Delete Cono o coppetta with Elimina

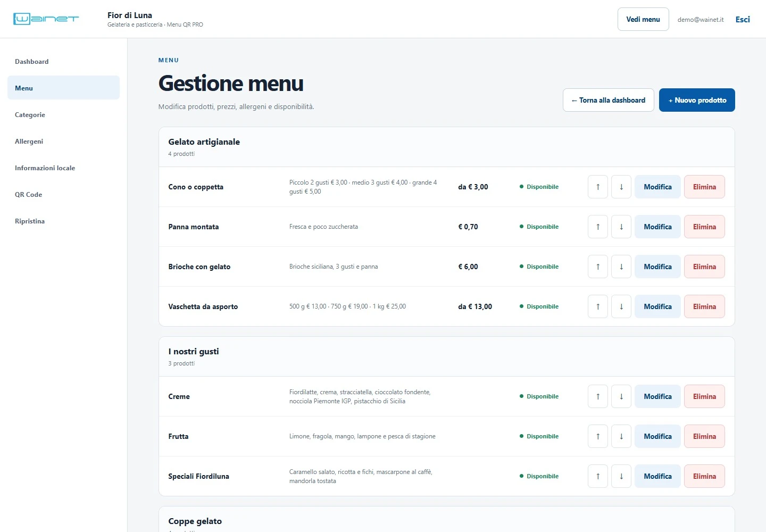[x=704, y=187]
